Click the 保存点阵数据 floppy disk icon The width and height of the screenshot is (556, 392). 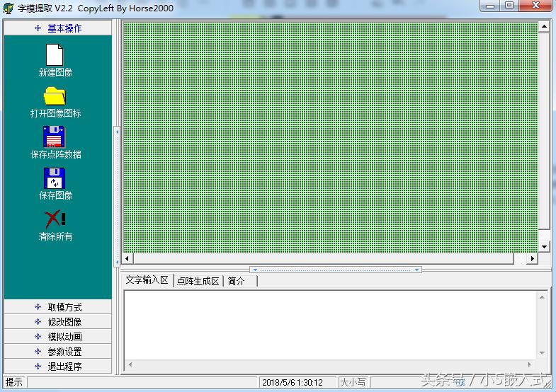point(55,137)
